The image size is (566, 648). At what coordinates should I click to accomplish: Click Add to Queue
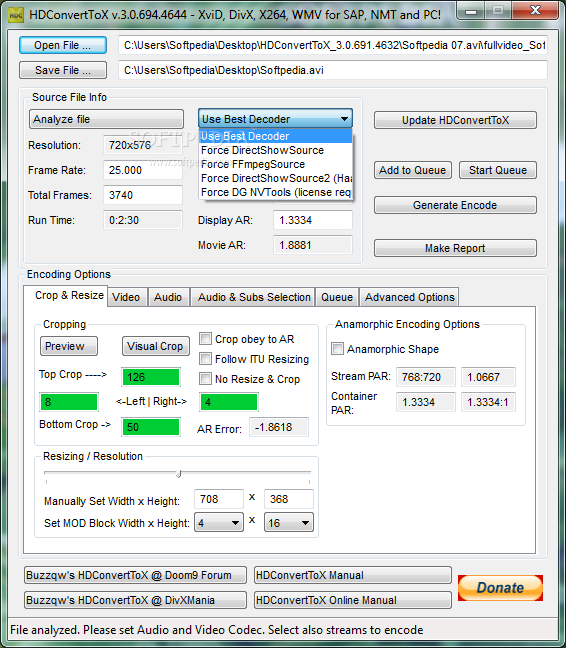[413, 170]
